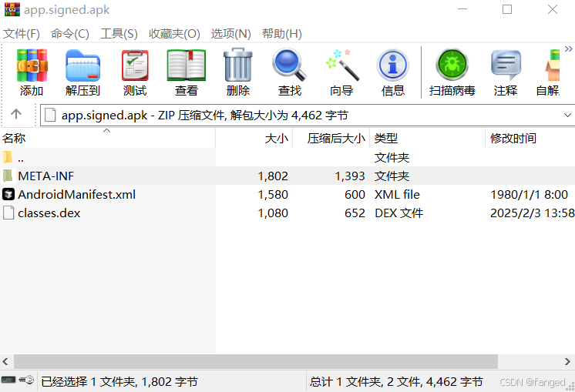Click the 1980/1/1 8:00 modified date
The height and width of the screenshot is (392, 575).
(530, 195)
